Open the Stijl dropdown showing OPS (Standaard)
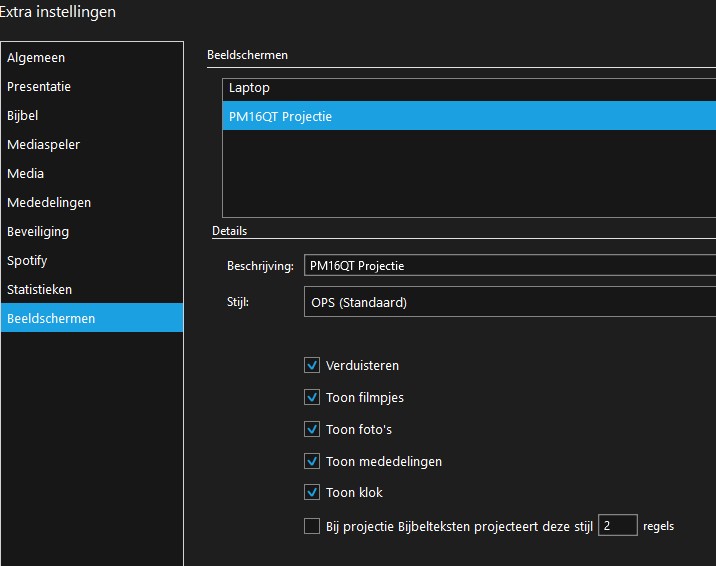Image resolution: width=716 pixels, height=566 pixels. (x=508, y=303)
